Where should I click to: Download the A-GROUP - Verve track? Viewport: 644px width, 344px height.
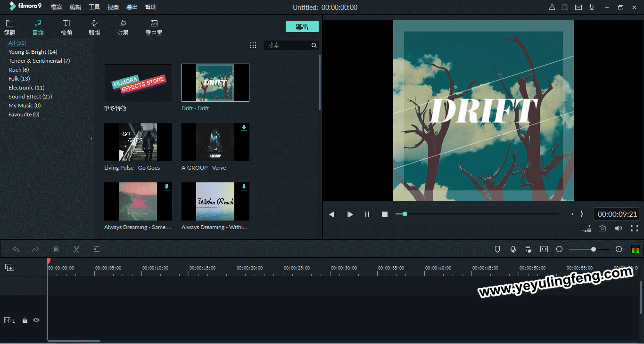click(x=244, y=128)
